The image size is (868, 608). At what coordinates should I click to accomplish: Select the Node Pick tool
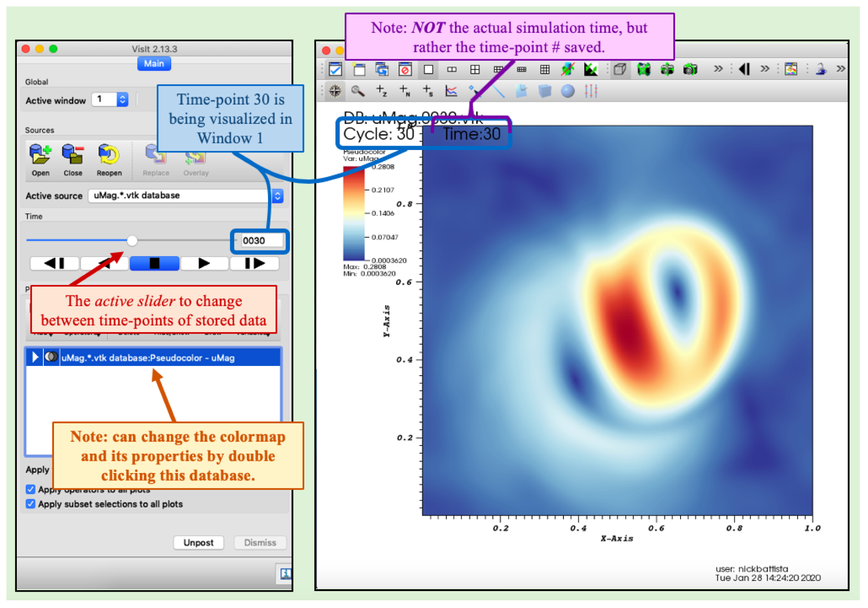404,91
